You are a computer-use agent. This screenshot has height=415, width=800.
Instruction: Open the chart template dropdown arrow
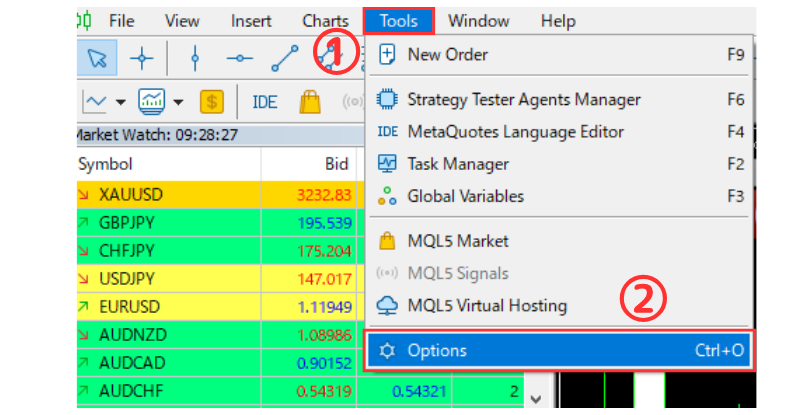[x=178, y=101]
